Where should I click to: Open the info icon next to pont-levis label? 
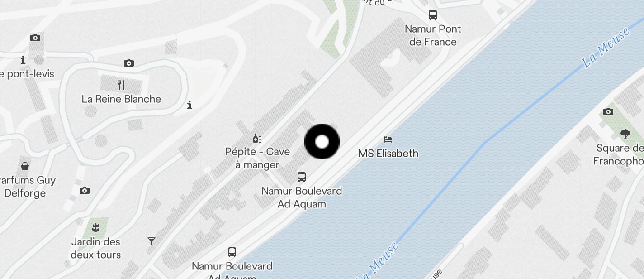point(23,60)
